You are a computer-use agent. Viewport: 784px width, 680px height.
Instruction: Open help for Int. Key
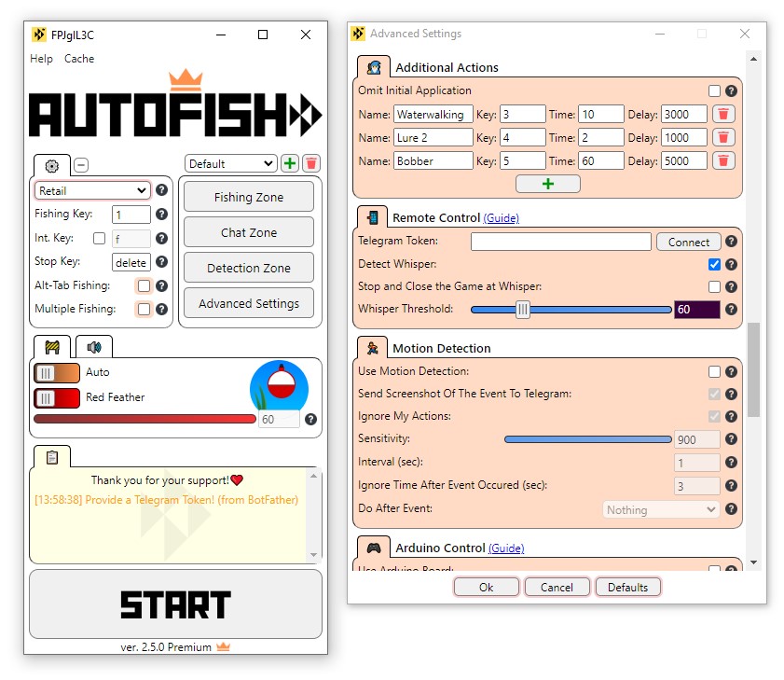pos(161,238)
